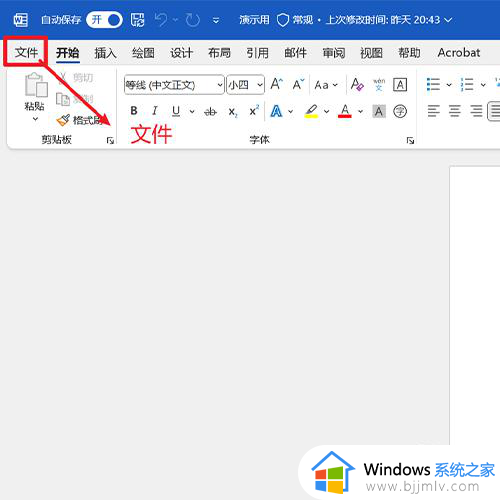This screenshot has height=500, width=500.
Task: Open the 布局 (Layout) tab
Action: pyautogui.click(x=219, y=53)
